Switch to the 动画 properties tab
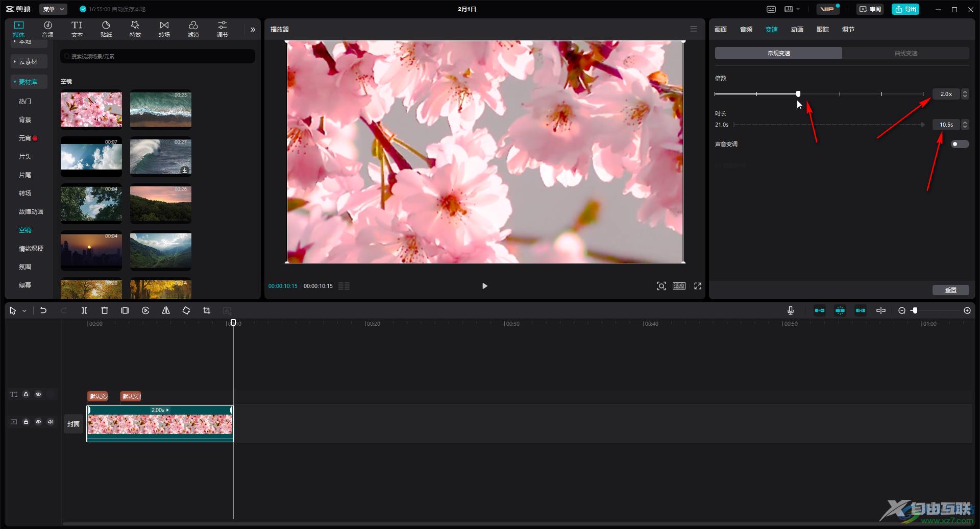 [x=797, y=30]
